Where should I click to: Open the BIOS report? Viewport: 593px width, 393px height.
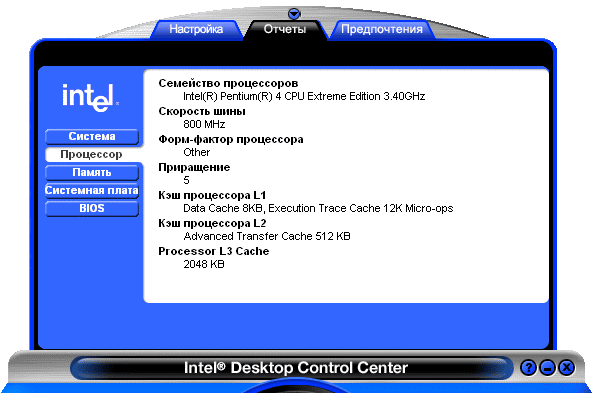[92, 208]
